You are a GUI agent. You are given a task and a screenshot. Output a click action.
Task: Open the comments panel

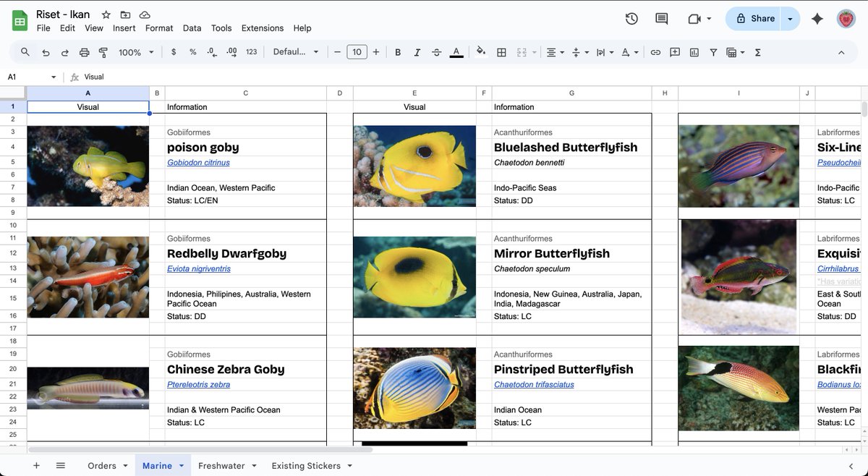661,19
